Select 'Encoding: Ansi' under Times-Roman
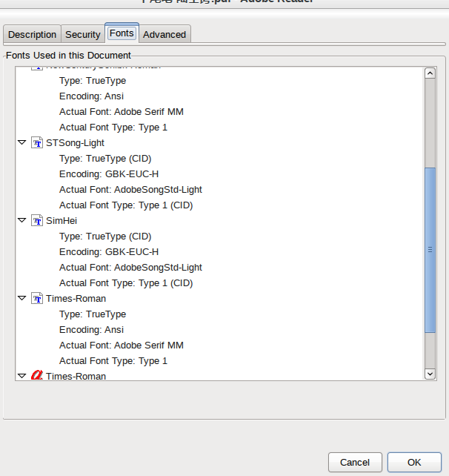Screen dimensions: 449x476 point(91,330)
